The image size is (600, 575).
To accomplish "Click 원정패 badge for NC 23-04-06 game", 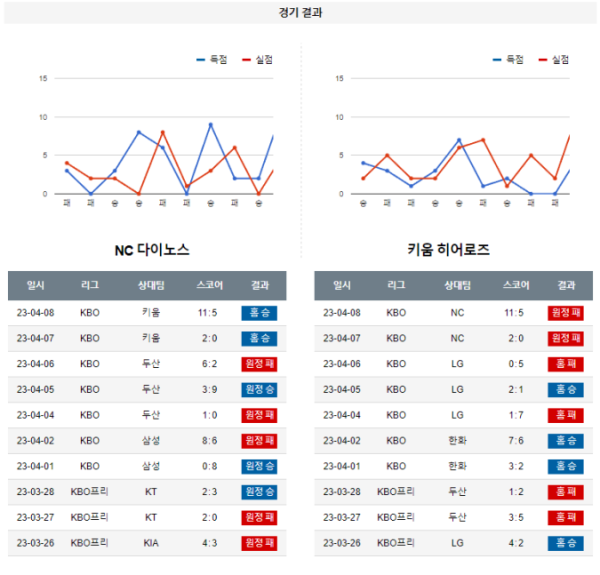I will click(x=259, y=364).
